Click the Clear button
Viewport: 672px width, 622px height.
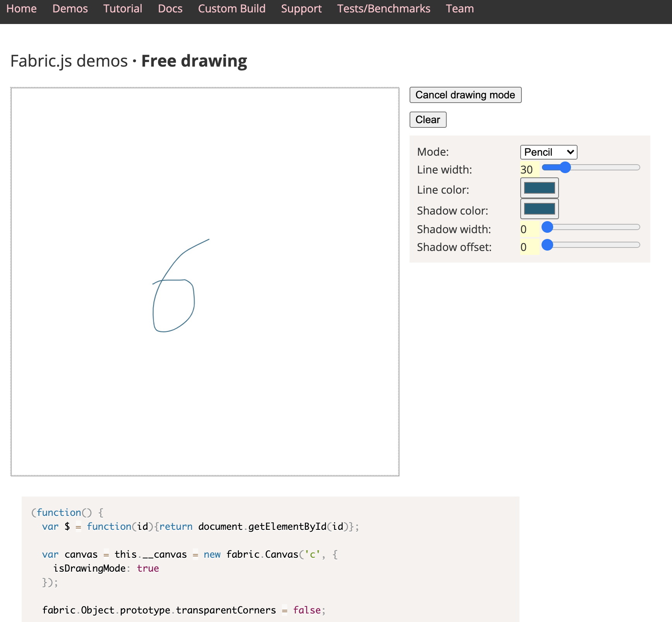428,120
